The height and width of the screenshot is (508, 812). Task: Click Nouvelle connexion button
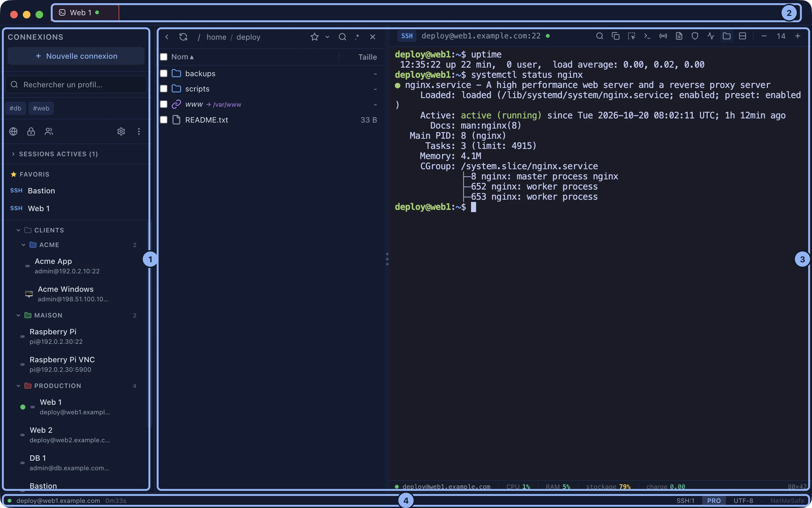pyautogui.click(x=76, y=56)
